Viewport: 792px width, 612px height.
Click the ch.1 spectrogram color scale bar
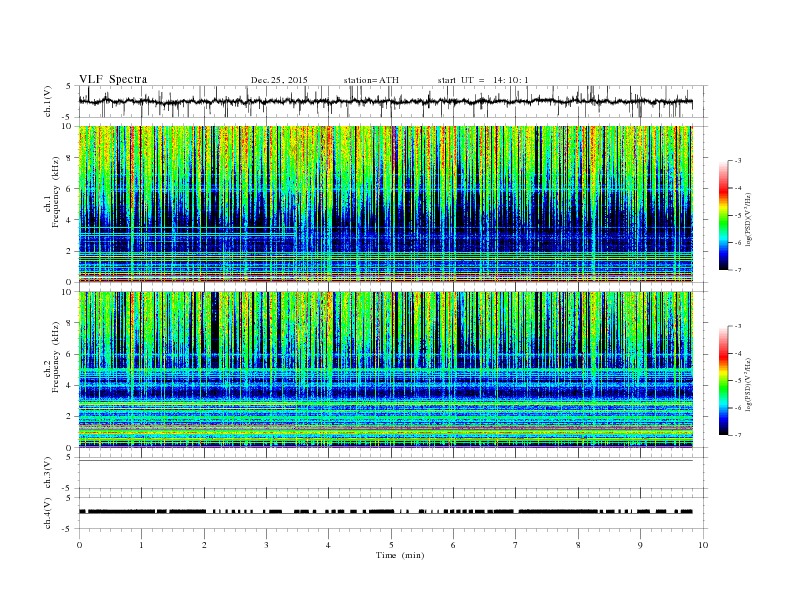724,215
